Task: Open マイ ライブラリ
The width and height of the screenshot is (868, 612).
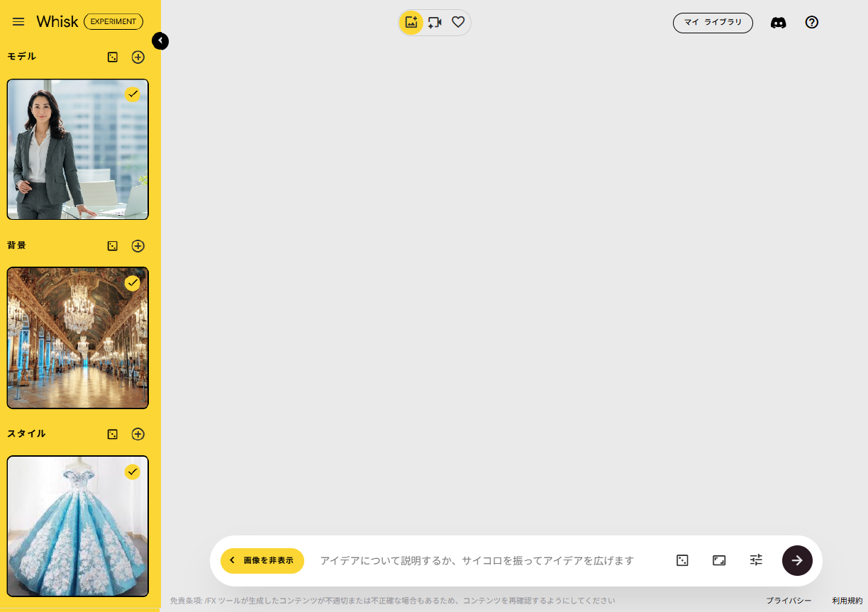Action: pyautogui.click(x=713, y=23)
